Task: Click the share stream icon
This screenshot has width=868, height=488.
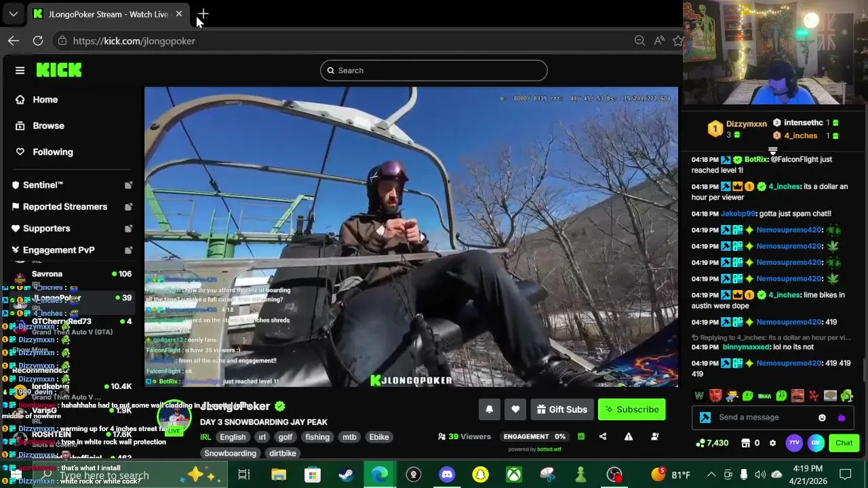Action: (603, 436)
